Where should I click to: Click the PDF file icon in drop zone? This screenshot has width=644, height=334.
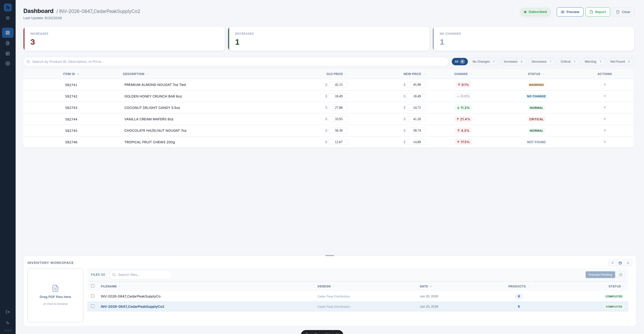[55, 288]
